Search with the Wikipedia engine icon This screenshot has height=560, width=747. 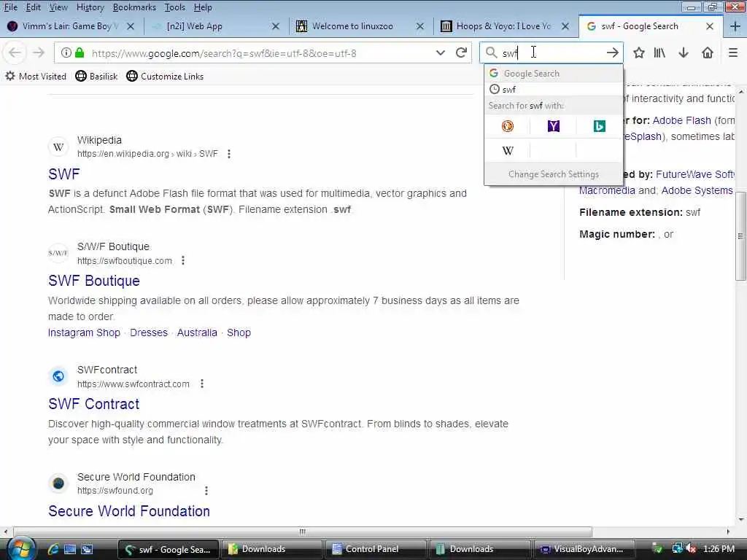pos(508,151)
